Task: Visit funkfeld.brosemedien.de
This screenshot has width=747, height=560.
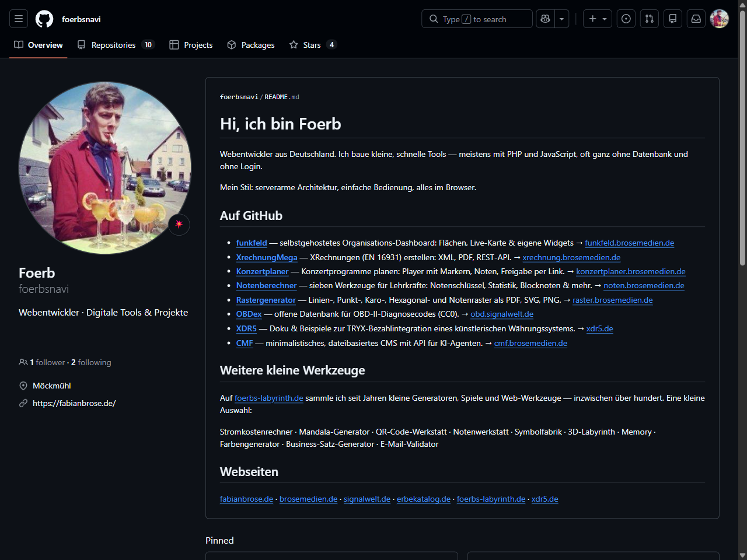Action: (x=629, y=243)
